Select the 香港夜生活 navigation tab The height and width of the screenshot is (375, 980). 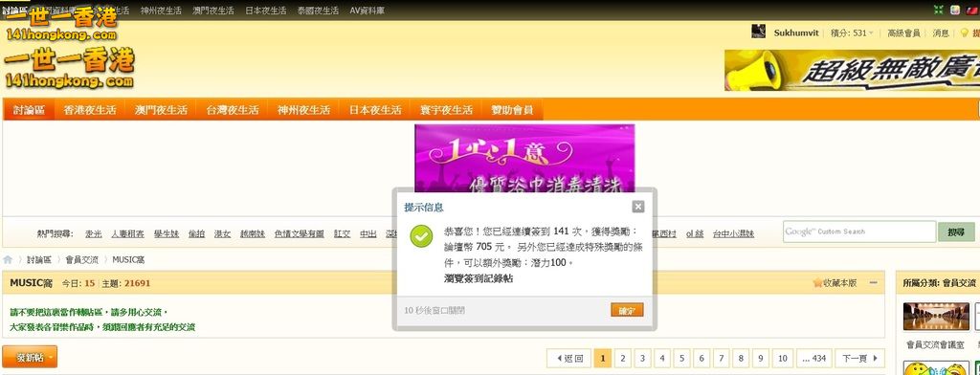point(89,110)
